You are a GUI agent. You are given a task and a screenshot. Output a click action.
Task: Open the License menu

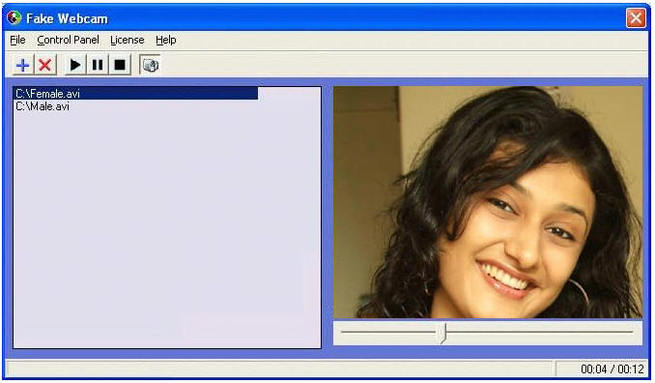tap(127, 40)
